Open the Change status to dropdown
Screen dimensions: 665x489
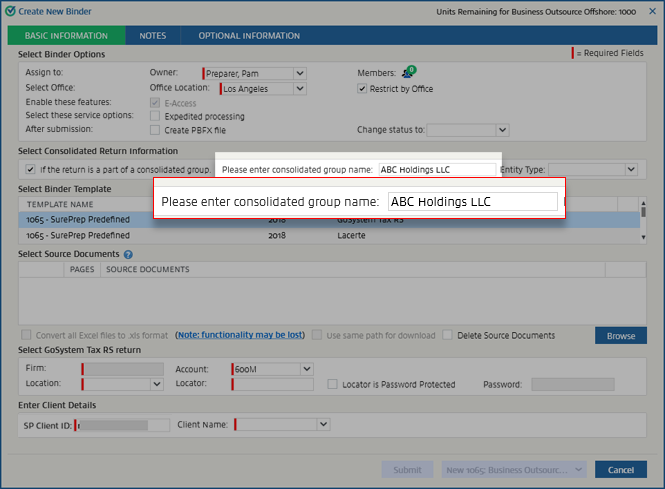(x=502, y=130)
